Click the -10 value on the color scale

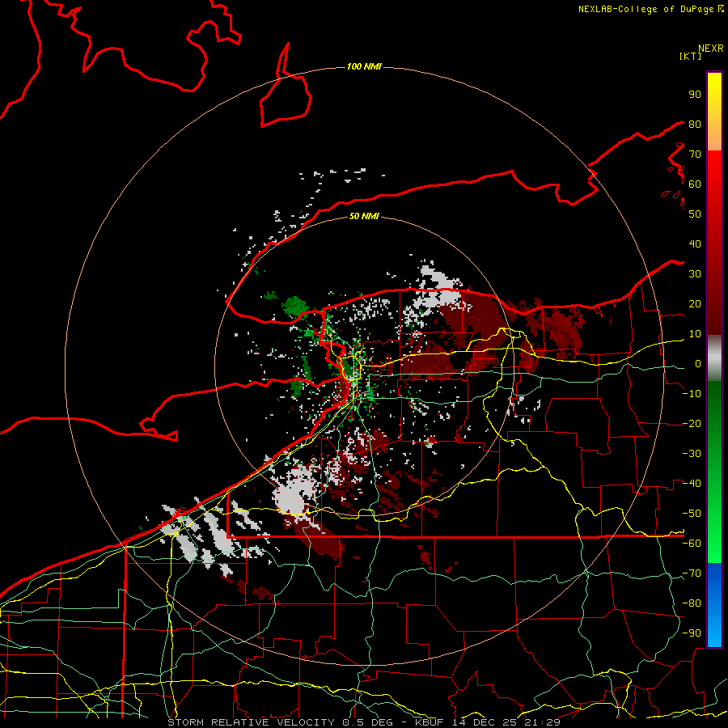(x=692, y=394)
